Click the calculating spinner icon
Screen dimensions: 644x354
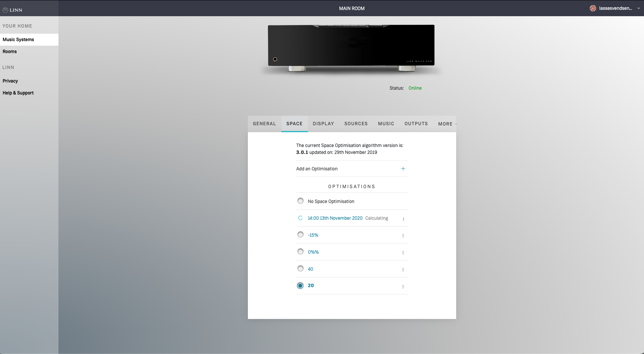[x=300, y=218]
